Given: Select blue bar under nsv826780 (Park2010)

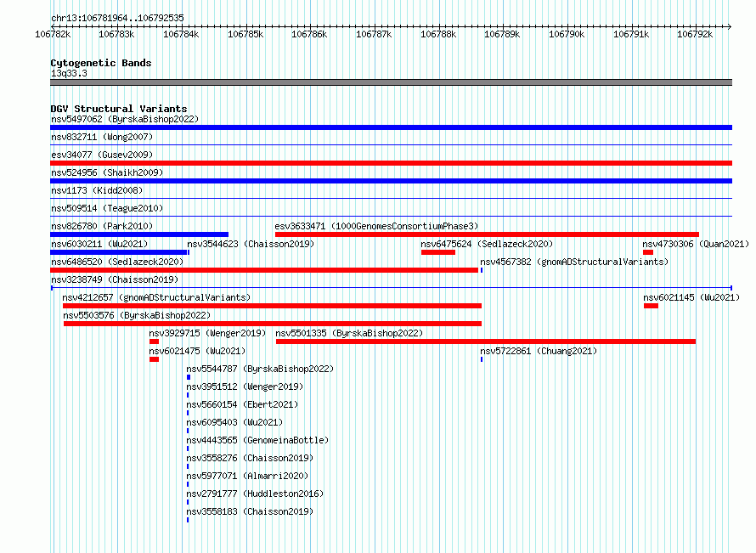Looking at the screenshot, I should pos(139,234).
